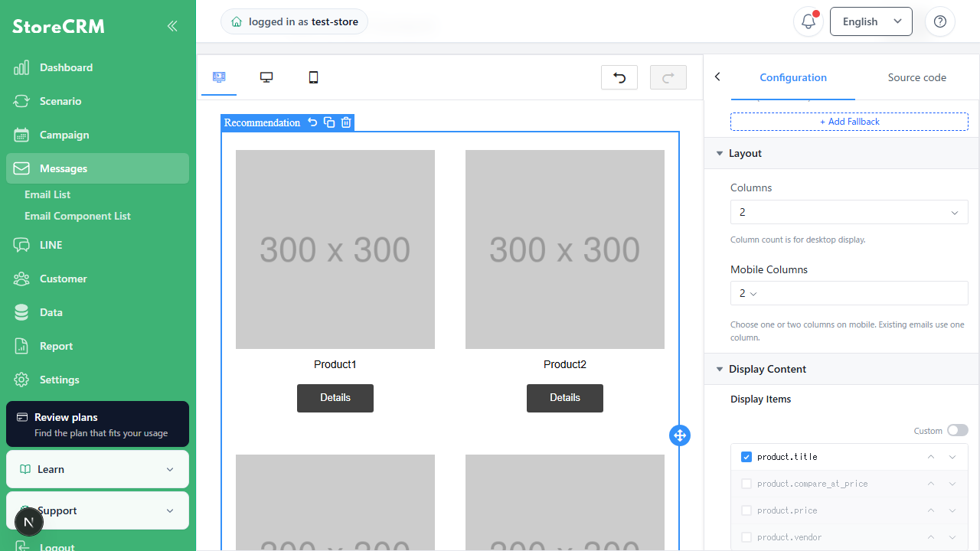Select the Product2 image placeholder
The image size is (980, 551).
point(565,249)
